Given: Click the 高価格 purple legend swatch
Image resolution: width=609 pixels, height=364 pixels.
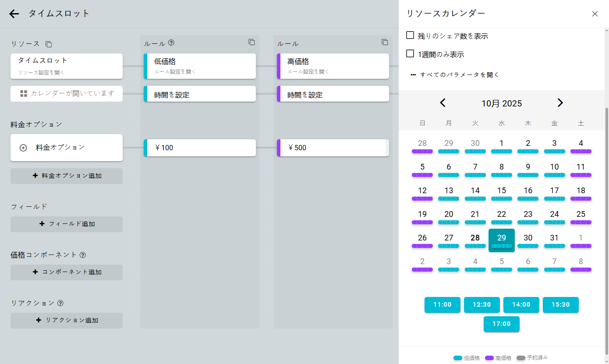Looking at the screenshot, I should click(x=489, y=358).
